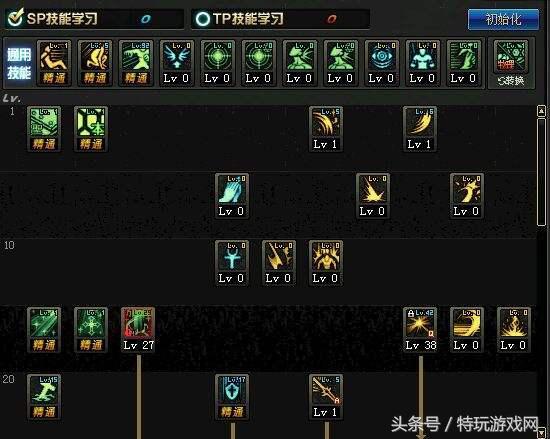
Task: Click the blue eye skill icon
Action: point(381,63)
